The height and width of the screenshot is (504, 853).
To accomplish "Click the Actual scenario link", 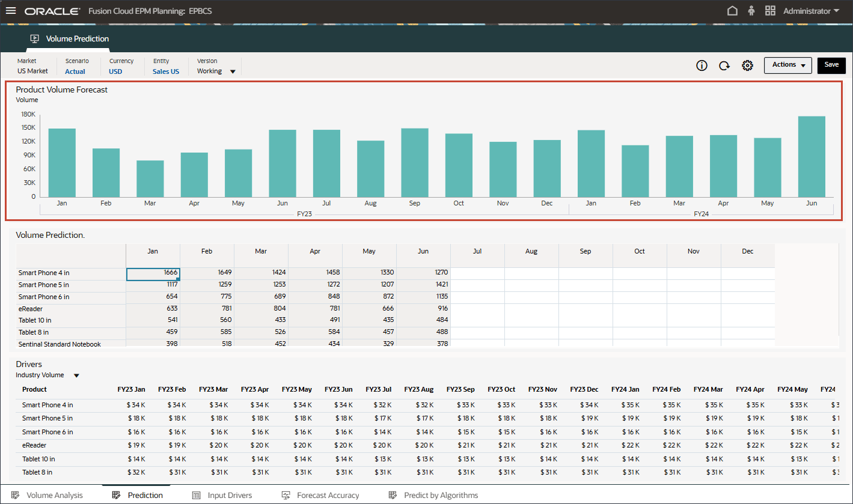I will pos(75,71).
